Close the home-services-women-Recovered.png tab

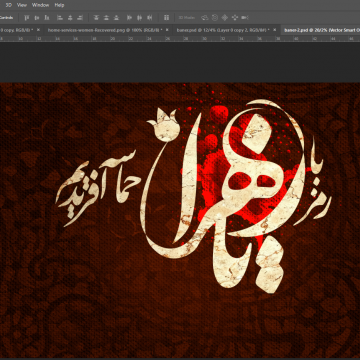pyautogui.click(x=167, y=30)
